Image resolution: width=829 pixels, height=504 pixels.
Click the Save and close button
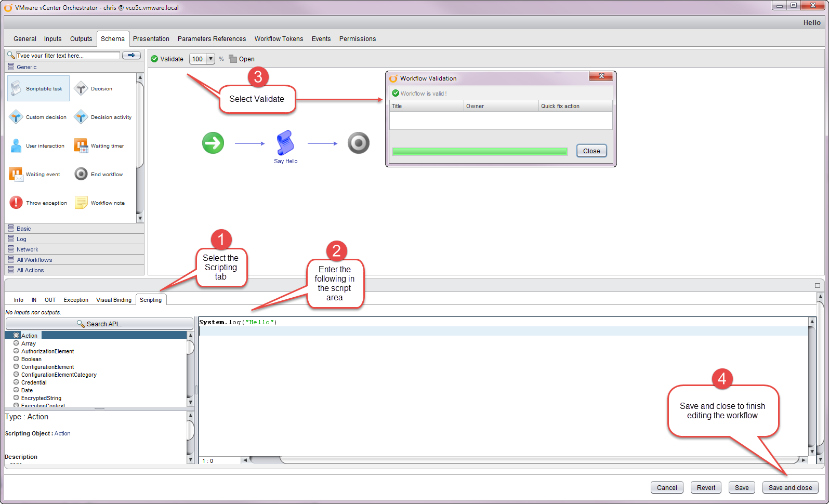pyautogui.click(x=790, y=487)
